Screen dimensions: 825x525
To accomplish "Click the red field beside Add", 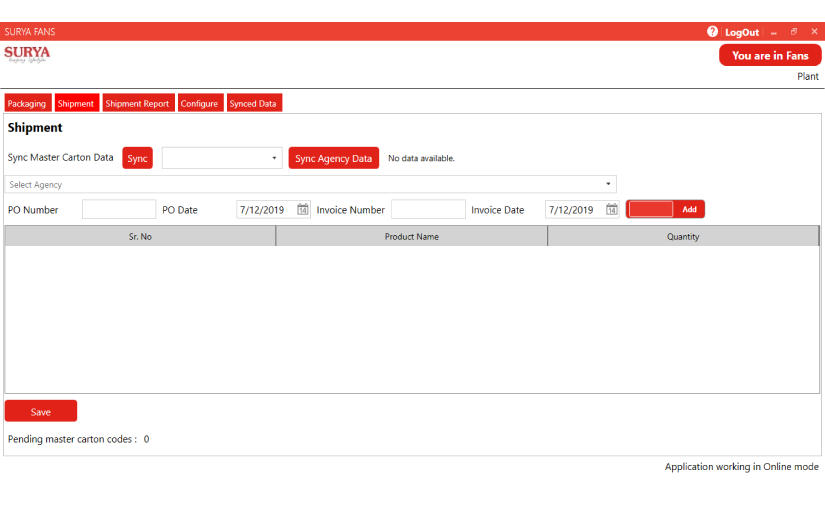I will (x=650, y=209).
